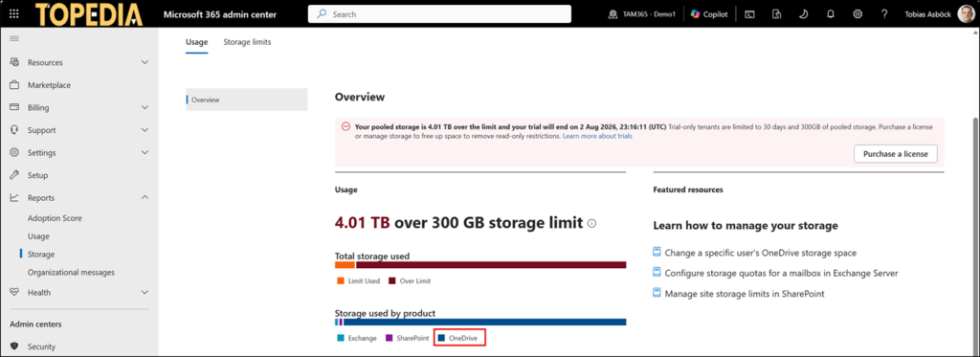This screenshot has height=357, width=980.
Task: Click the 4.01 TB over-limit value
Action: (363, 223)
